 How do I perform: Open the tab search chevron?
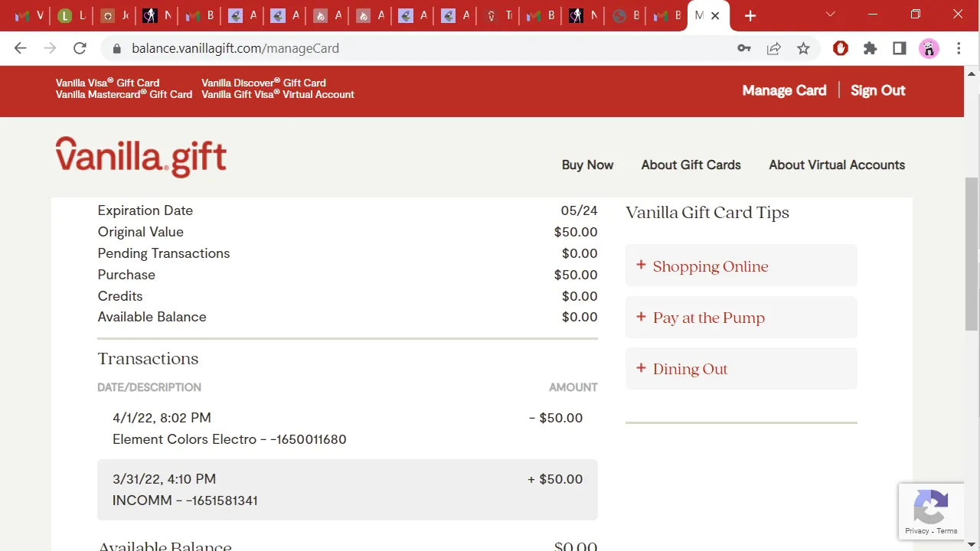click(831, 15)
